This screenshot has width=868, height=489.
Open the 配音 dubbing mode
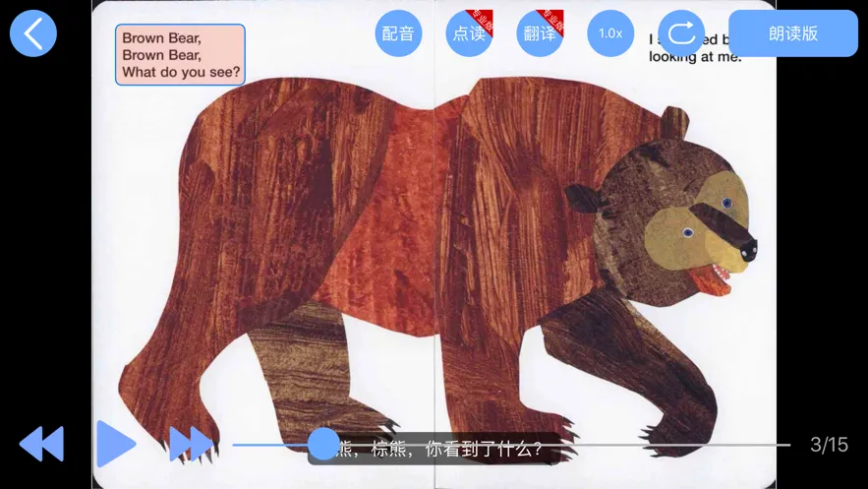click(x=398, y=33)
